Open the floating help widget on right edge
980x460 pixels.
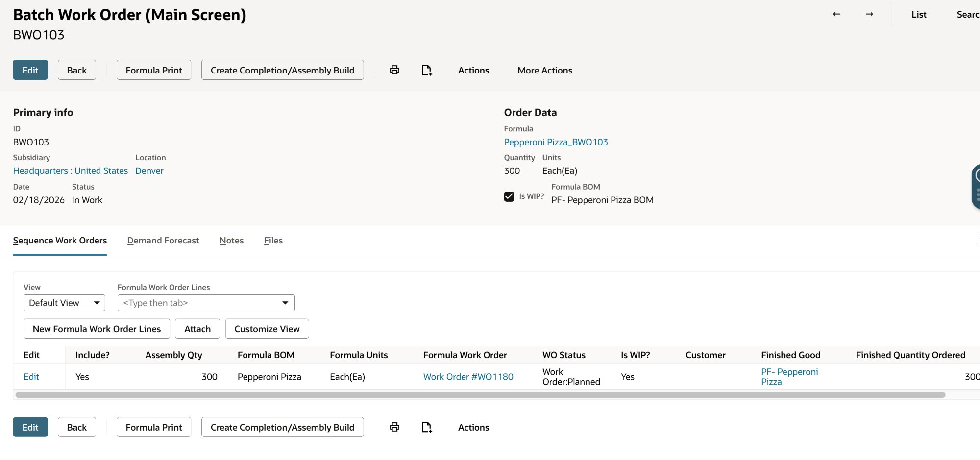[x=976, y=187]
